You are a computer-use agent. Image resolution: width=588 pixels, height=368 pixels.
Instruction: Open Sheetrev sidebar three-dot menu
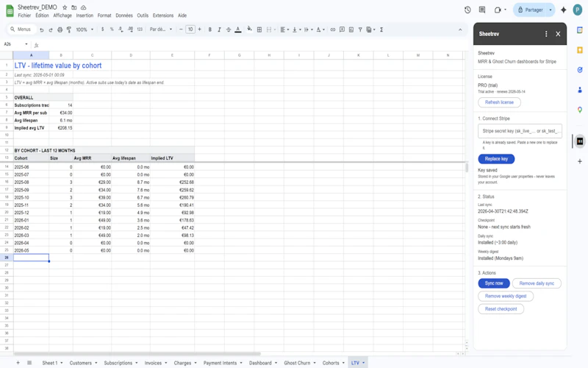click(546, 34)
